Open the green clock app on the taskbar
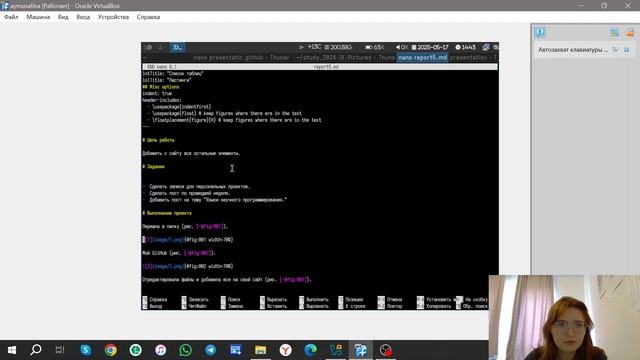Screen dimensions: 640x360 tap(136, 350)
